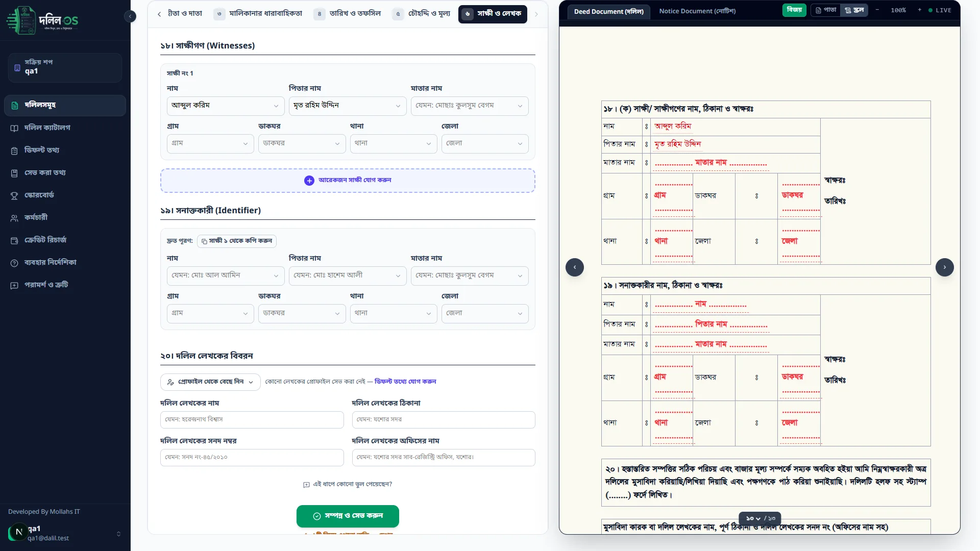
Task: Switch to Notice Document (নোটিশ) tab
Action: (697, 11)
